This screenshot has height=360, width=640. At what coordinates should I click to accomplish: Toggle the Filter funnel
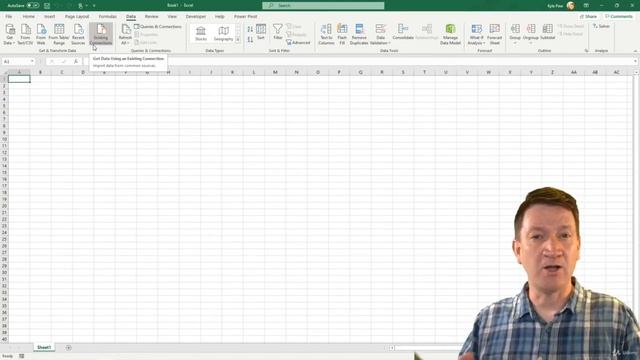click(278, 32)
